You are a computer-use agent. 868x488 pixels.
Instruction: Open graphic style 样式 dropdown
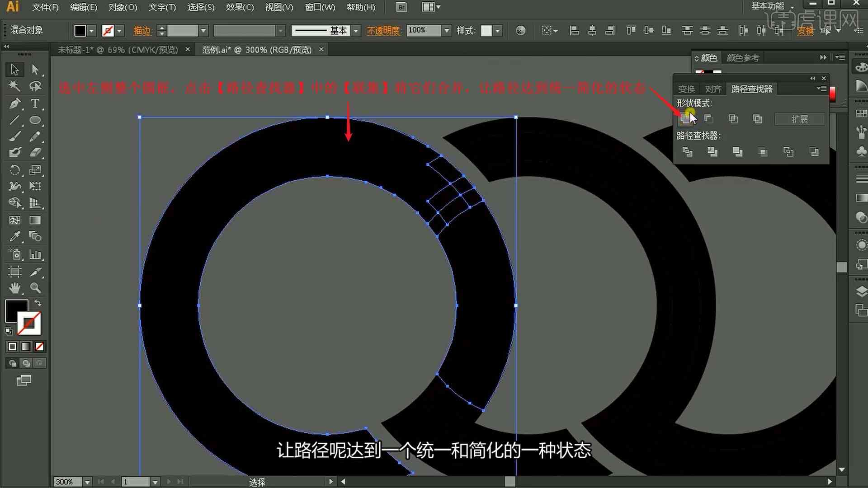[498, 31]
